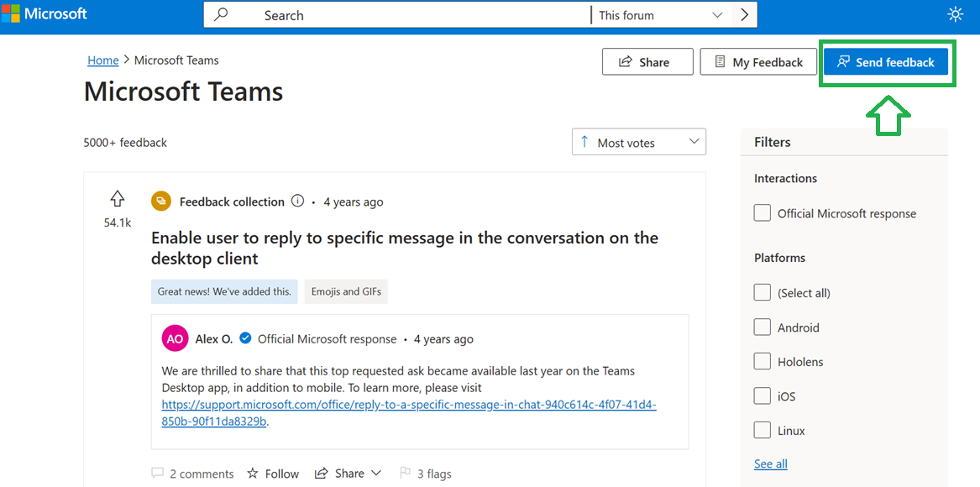Open the Most votes sort dropdown
Screen dimensions: 980x487
click(x=639, y=142)
